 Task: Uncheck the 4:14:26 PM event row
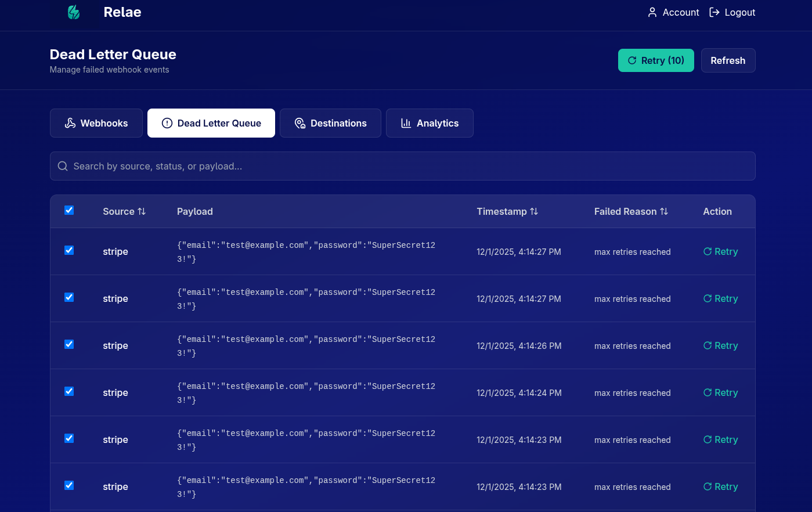[x=69, y=344]
